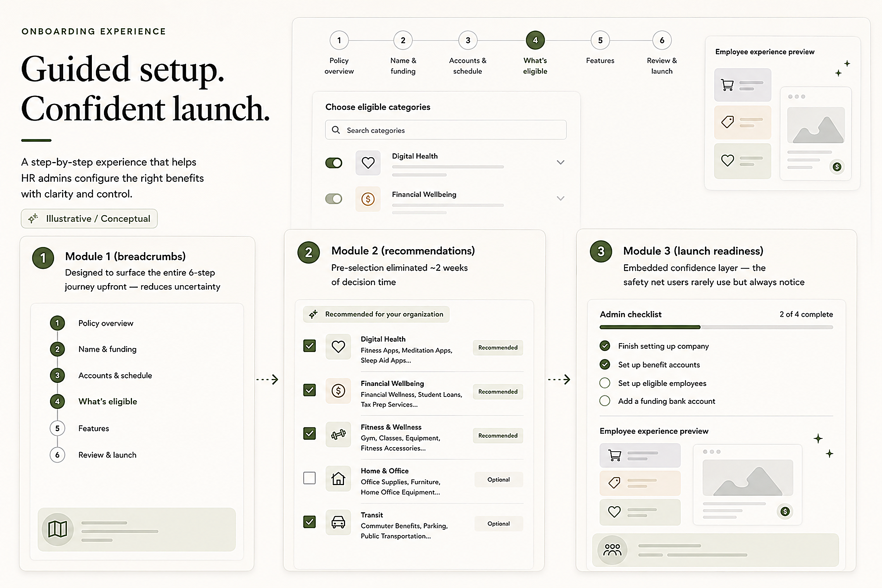Click the Recommended tag on Financial Wellbeing
882x588 pixels.
point(498,391)
